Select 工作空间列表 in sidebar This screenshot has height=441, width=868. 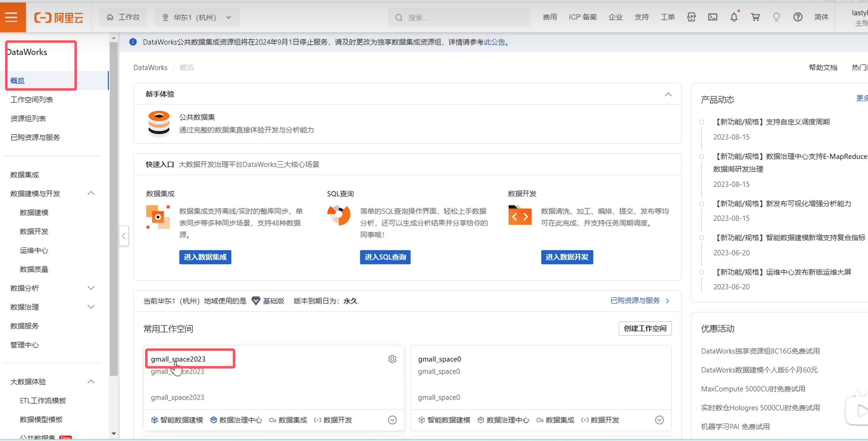coord(32,100)
